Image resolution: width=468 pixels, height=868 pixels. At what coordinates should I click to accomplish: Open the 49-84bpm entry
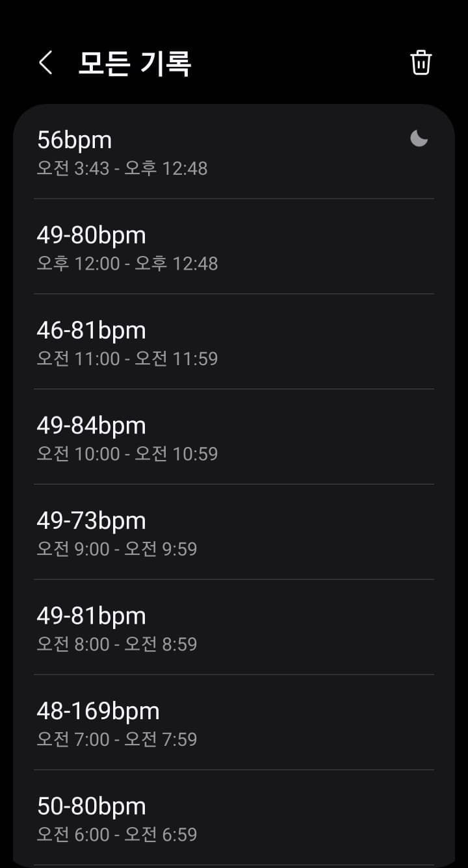(234, 437)
